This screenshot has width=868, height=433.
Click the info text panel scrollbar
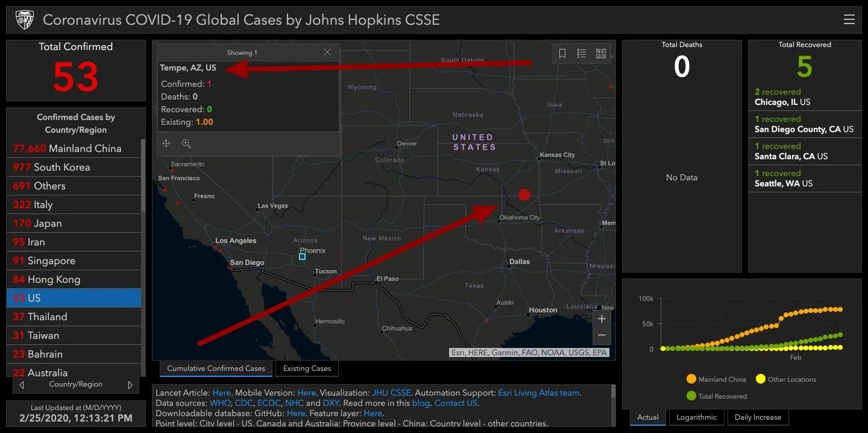tap(614, 392)
